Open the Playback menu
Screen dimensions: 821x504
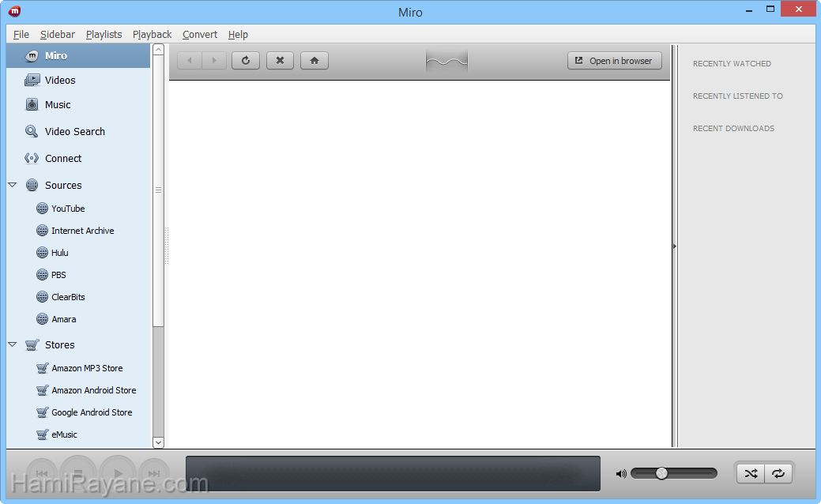pyautogui.click(x=153, y=35)
